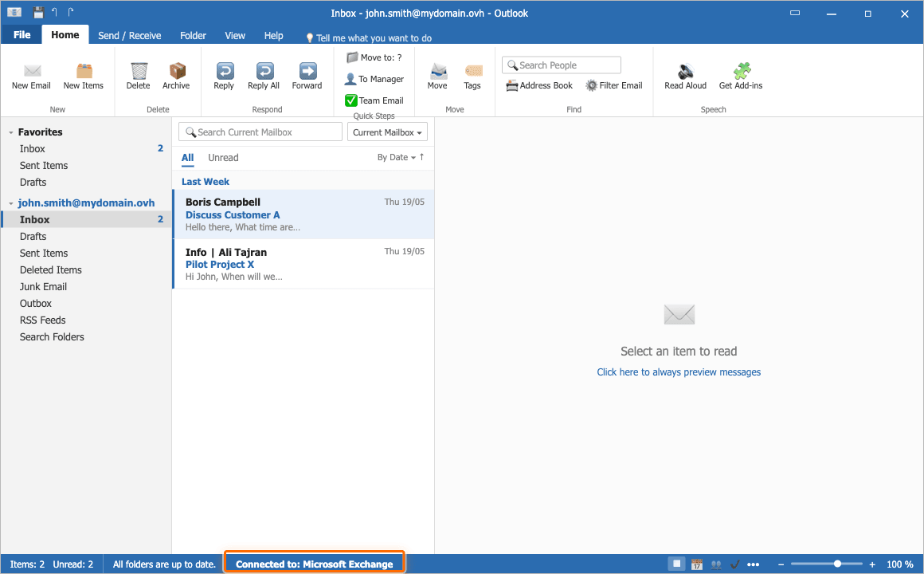
Task: Open Inbox under Favorites
Action: point(87,148)
